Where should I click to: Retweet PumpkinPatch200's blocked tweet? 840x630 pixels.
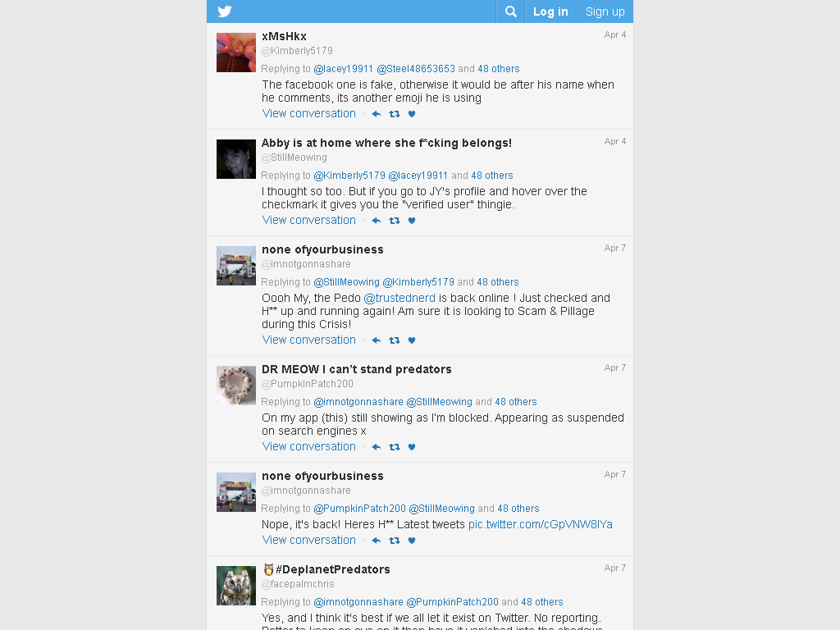point(395,447)
